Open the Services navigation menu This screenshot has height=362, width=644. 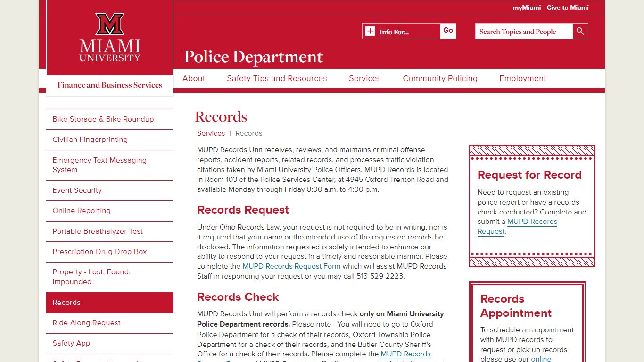pos(365,79)
